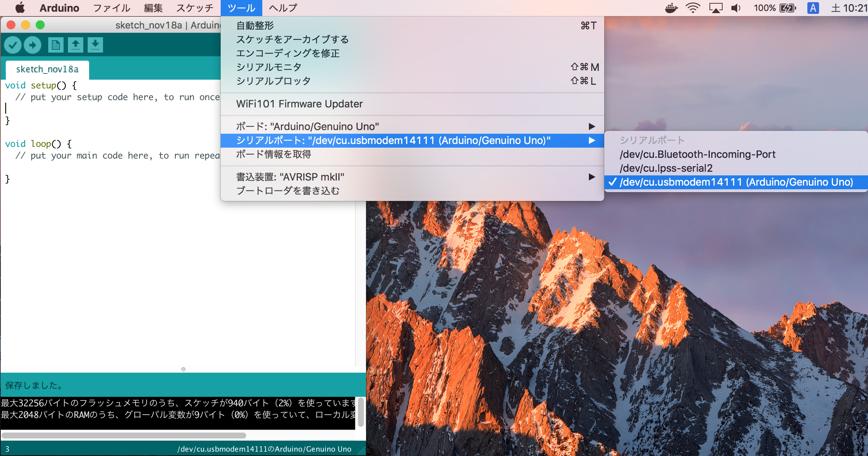The width and height of the screenshot is (868, 456).
Task: Open the ヘルプ menu
Action: click(x=283, y=8)
